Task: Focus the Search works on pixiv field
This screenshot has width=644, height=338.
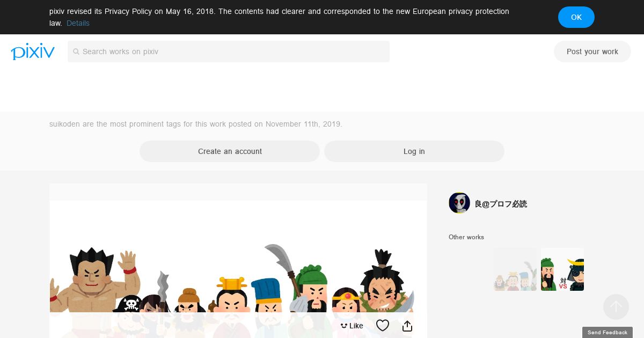Action: [x=229, y=52]
